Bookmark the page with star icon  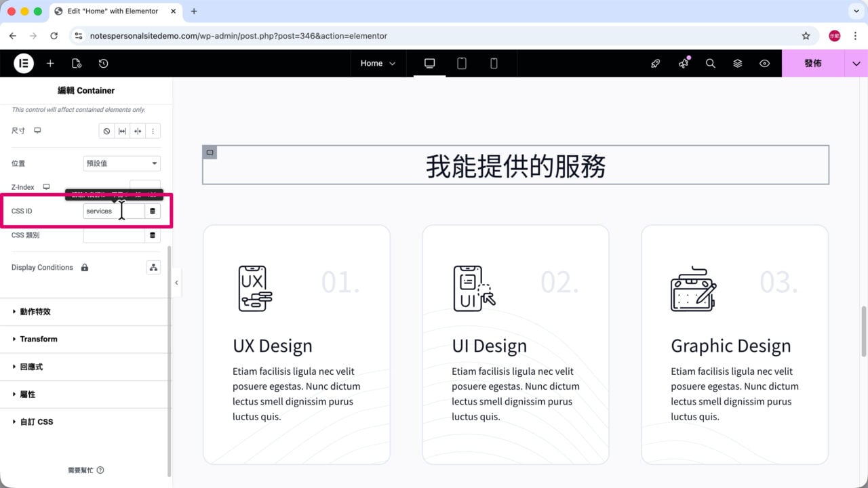point(806,36)
